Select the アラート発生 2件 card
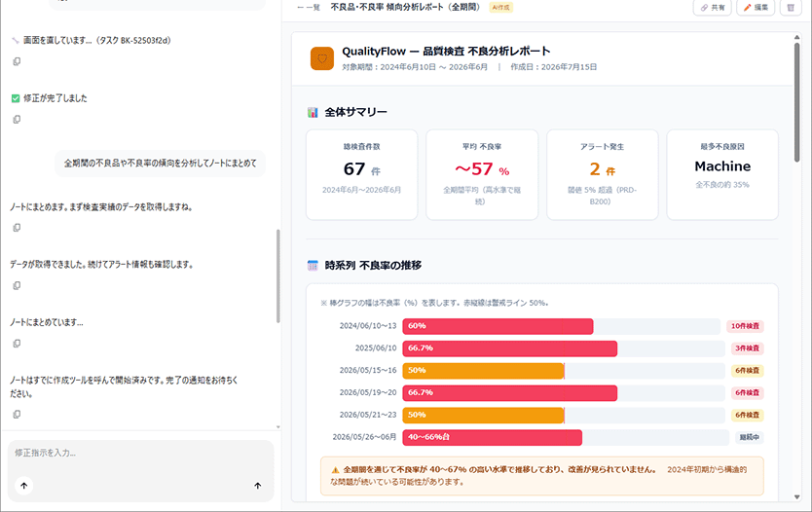The image size is (812, 512). click(x=603, y=175)
